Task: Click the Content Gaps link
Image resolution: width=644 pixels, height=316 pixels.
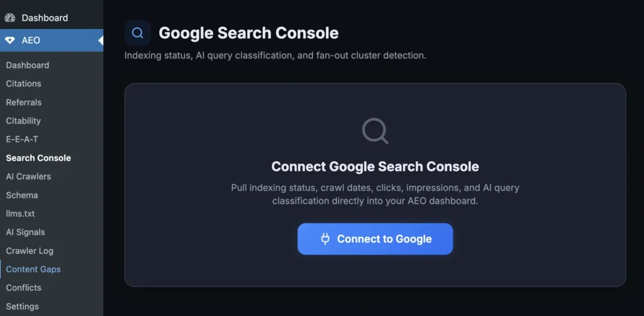Action: click(x=33, y=270)
